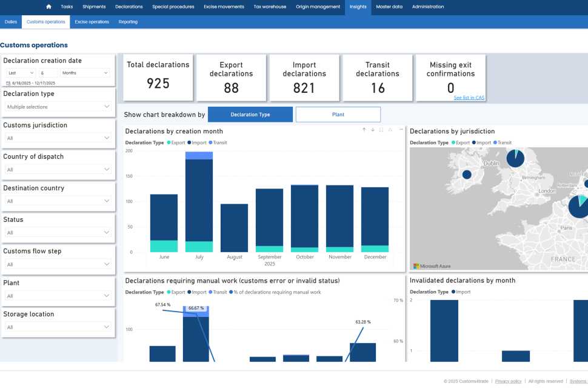Open the See list in CAS link
Screen dimensions: 588x388
coord(469,98)
